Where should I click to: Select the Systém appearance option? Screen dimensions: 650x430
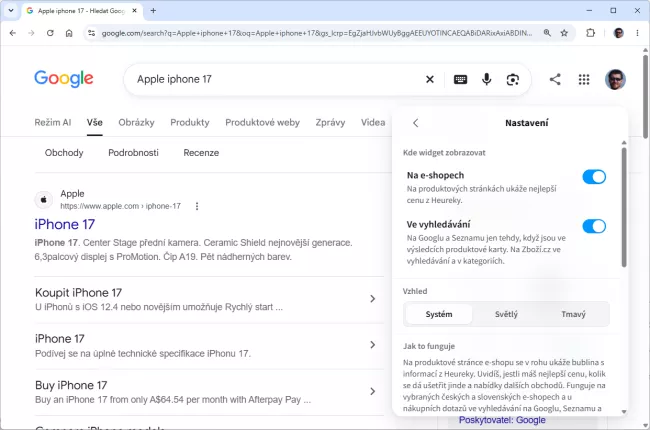pos(439,314)
